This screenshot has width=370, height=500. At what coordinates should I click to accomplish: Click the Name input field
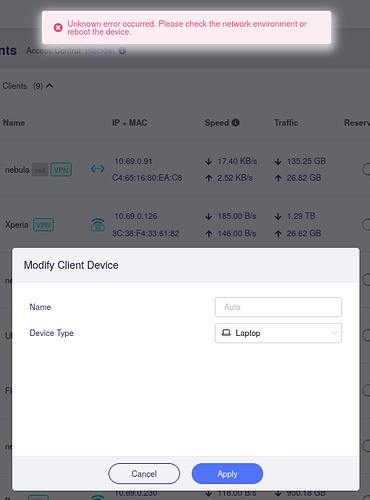[x=278, y=307]
